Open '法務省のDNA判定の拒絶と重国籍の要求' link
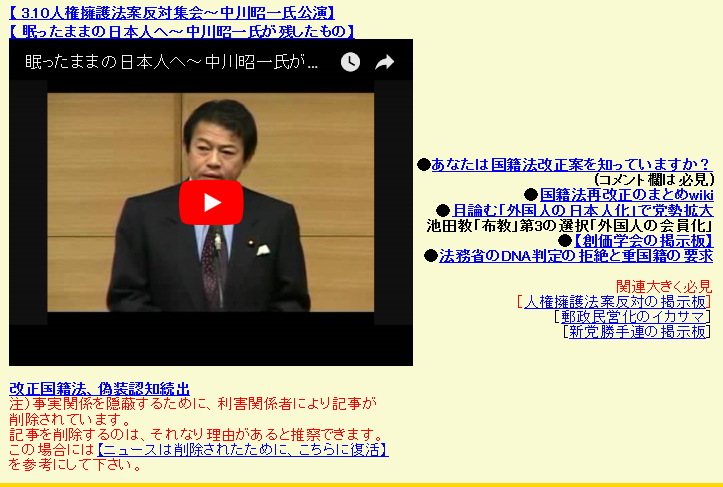 click(x=576, y=255)
